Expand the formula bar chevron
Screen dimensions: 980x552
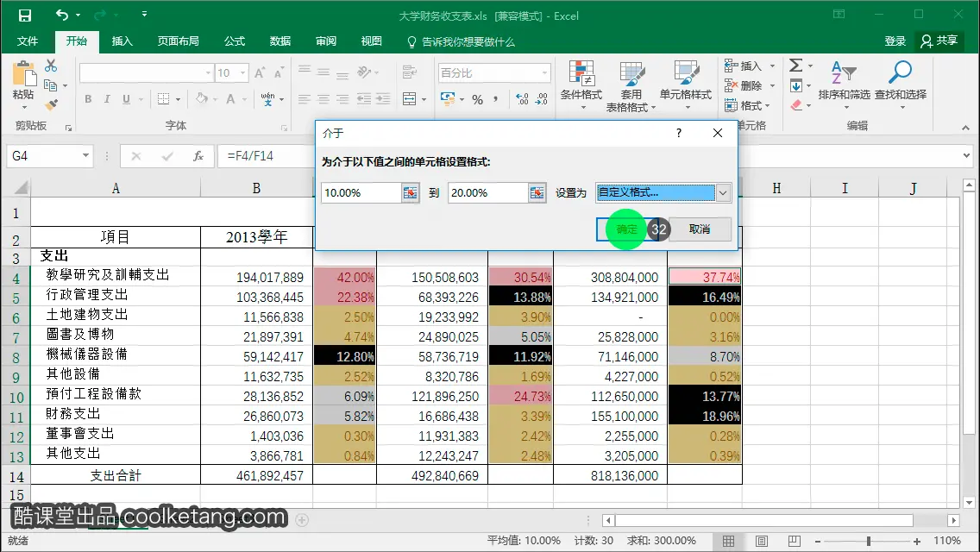coord(966,155)
